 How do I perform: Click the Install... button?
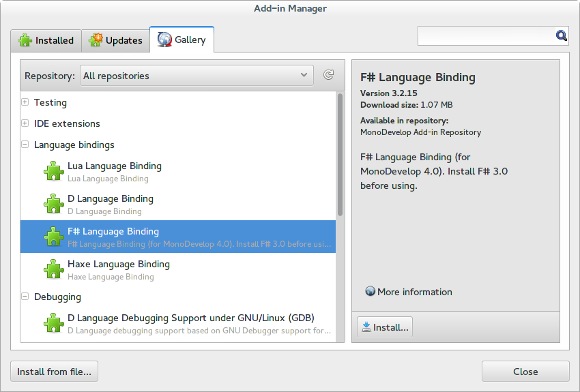(385, 327)
